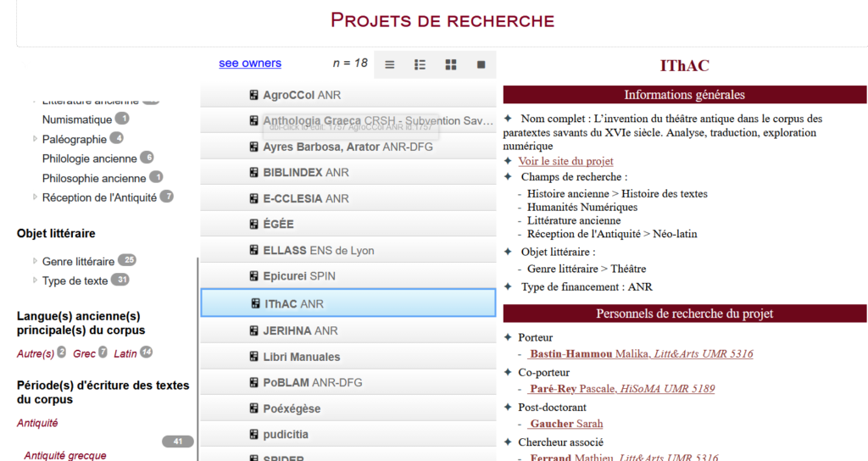
Task: Click the record icon beside Epicurei SPIN
Action: [x=253, y=275]
